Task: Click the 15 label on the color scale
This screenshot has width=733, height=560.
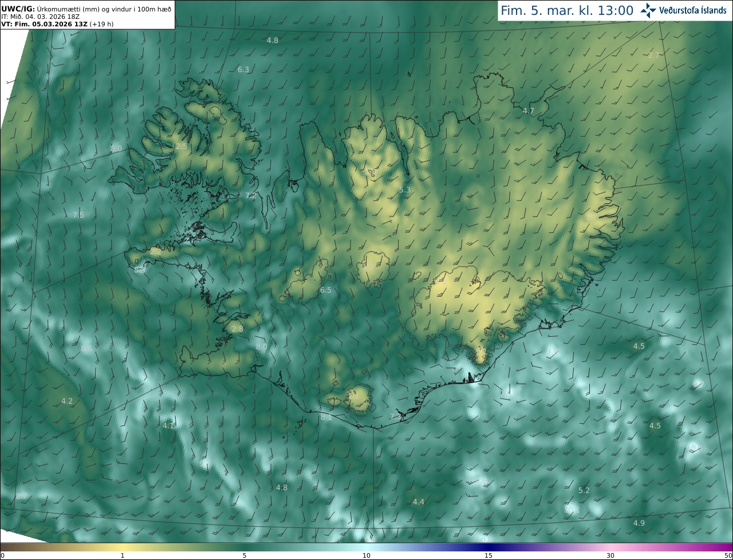Action: 488,555
